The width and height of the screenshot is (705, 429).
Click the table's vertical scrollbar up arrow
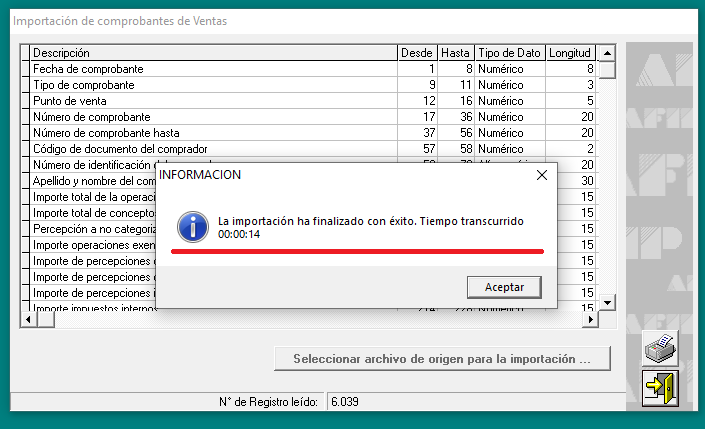coord(606,54)
